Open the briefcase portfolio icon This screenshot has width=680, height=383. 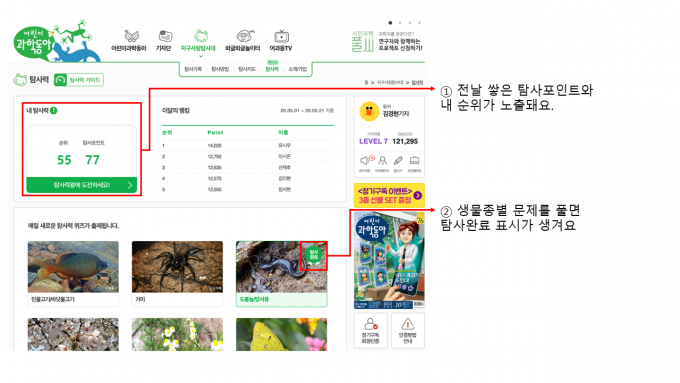[x=415, y=161]
